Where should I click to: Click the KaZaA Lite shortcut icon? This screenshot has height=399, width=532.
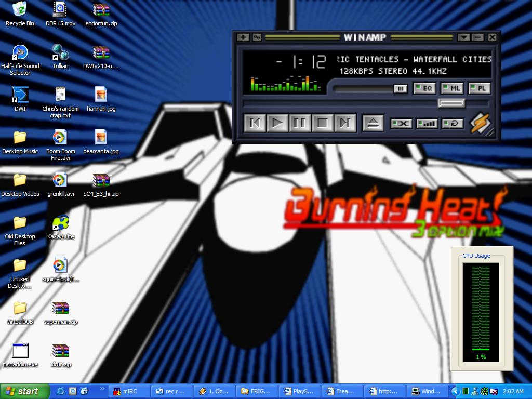tap(60, 223)
